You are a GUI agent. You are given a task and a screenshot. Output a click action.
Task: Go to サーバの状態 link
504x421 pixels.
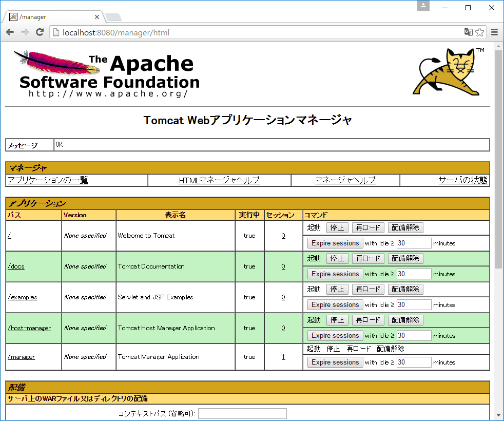[x=462, y=180]
